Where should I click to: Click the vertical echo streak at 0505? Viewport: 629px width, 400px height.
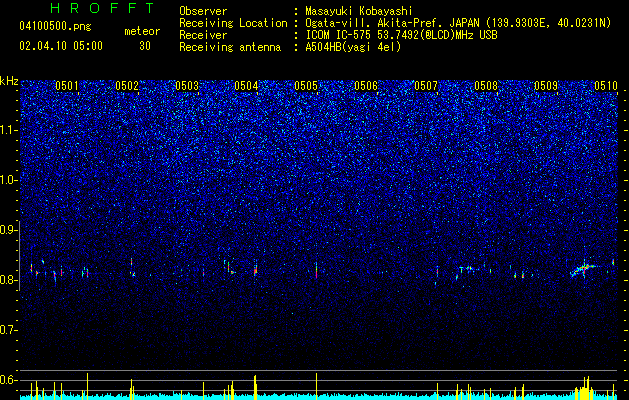click(316, 270)
